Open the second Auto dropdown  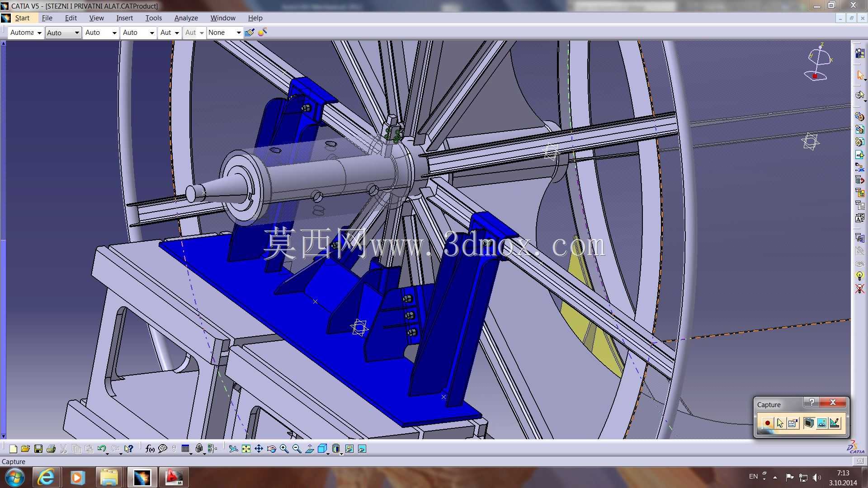pos(63,33)
